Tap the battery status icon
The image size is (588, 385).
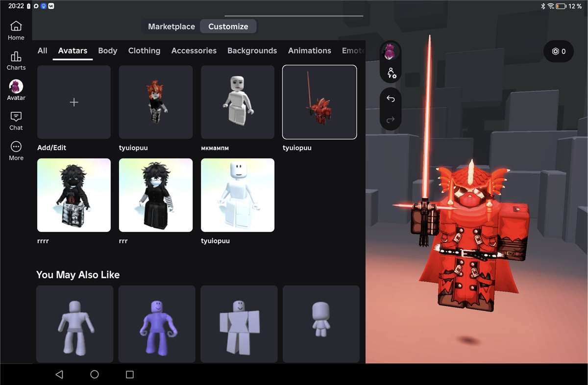(x=561, y=6)
